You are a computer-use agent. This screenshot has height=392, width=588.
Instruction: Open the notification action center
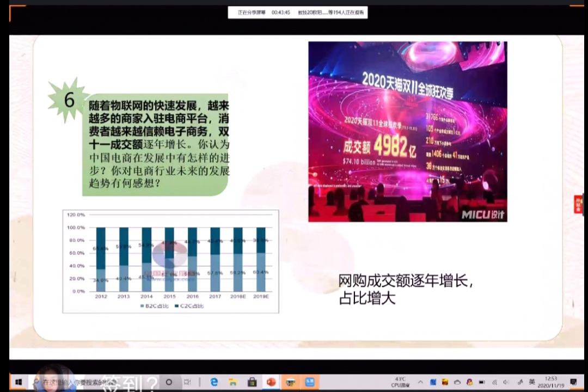(x=573, y=382)
